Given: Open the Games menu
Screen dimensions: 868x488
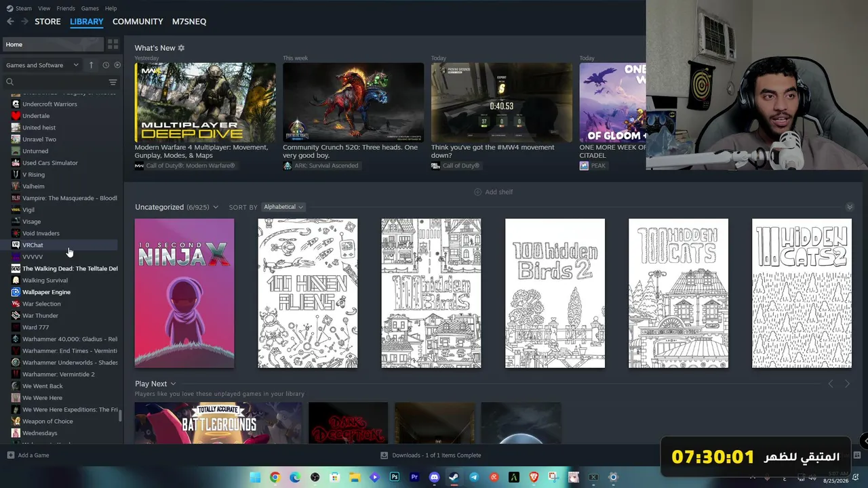Looking at the screenshot, I should (x=90, y=8).
